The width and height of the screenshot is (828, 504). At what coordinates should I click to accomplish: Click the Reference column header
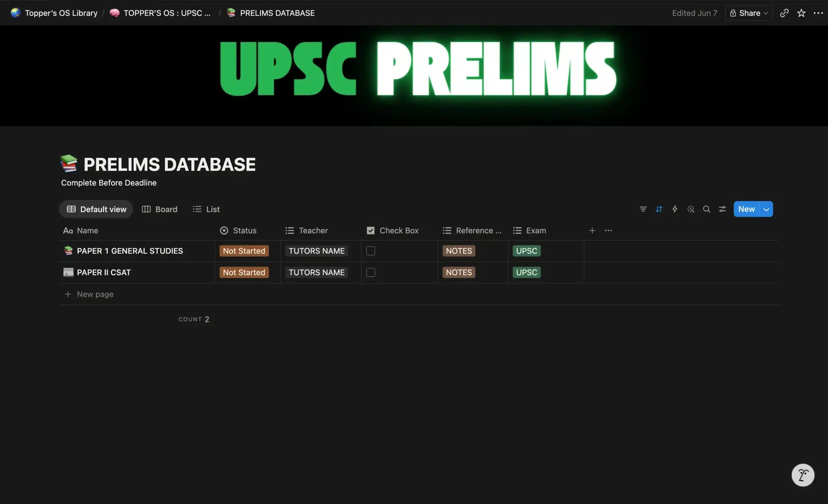(x=473, y=231)
